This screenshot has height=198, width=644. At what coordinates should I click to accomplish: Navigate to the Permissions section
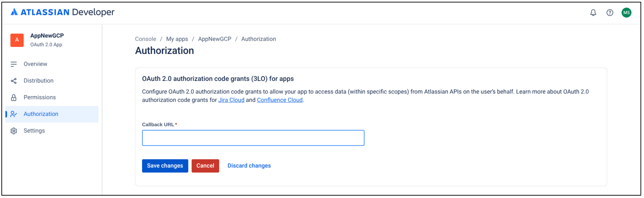39,97
